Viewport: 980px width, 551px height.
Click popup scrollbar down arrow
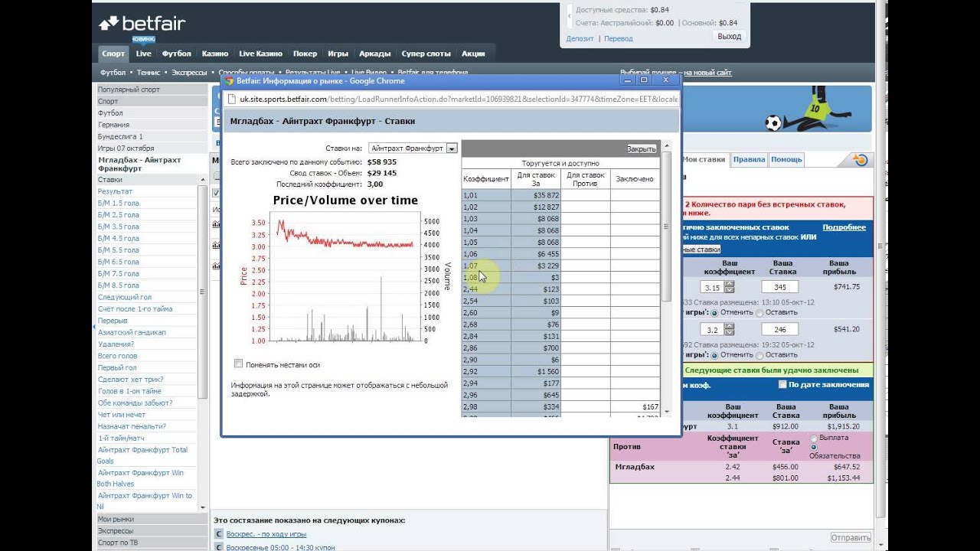tap(665, 411)
